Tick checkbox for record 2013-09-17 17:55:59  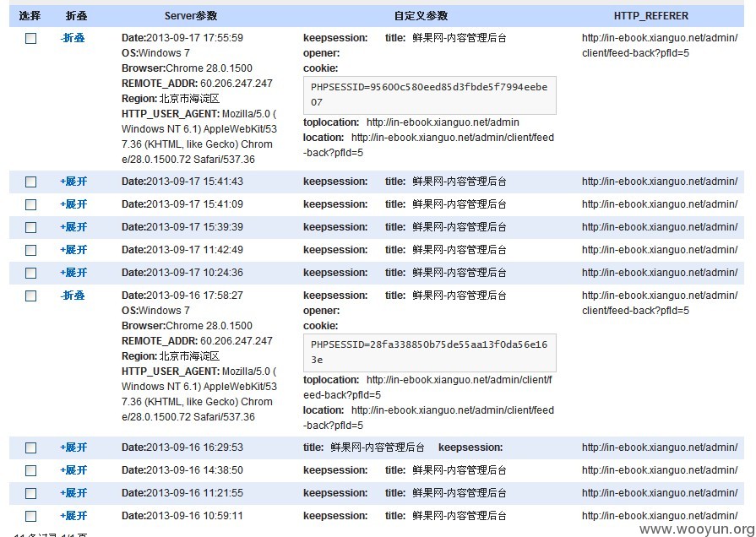point(30,38)
